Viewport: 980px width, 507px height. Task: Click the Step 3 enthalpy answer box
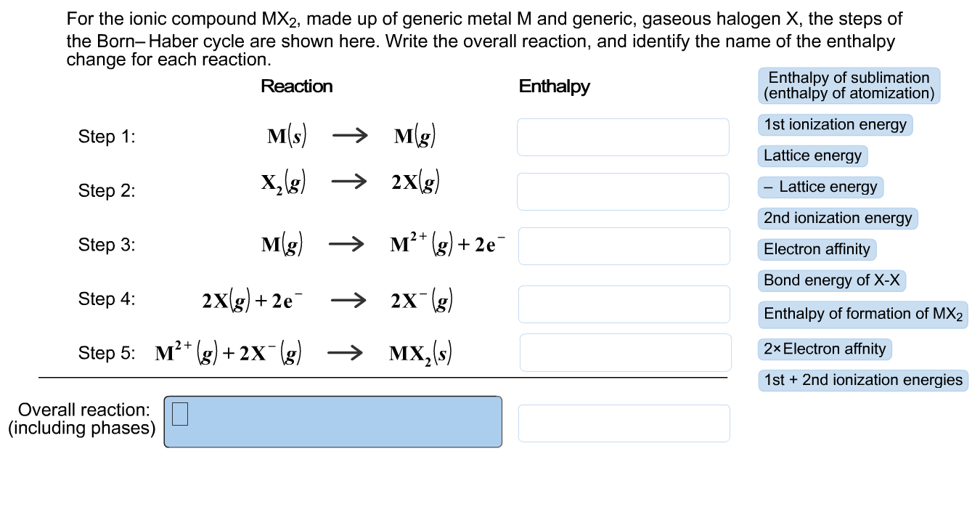click(x=623, y=246)
